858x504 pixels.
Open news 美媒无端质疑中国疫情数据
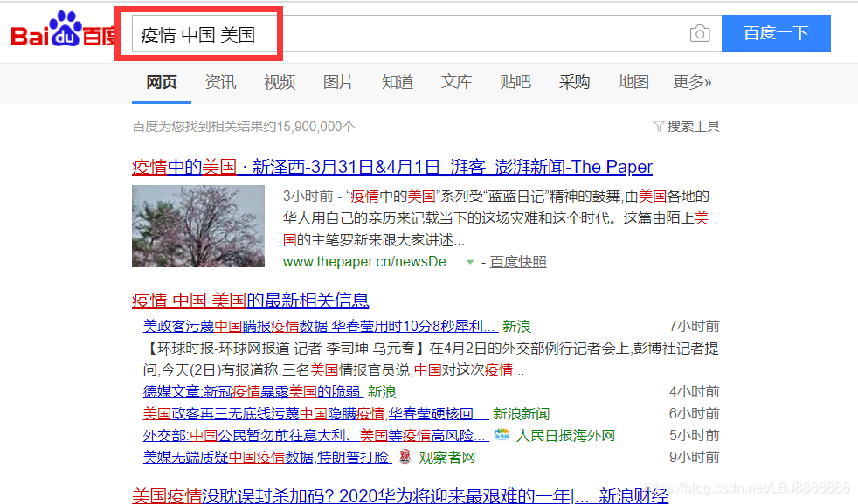(x=267, y=458)
